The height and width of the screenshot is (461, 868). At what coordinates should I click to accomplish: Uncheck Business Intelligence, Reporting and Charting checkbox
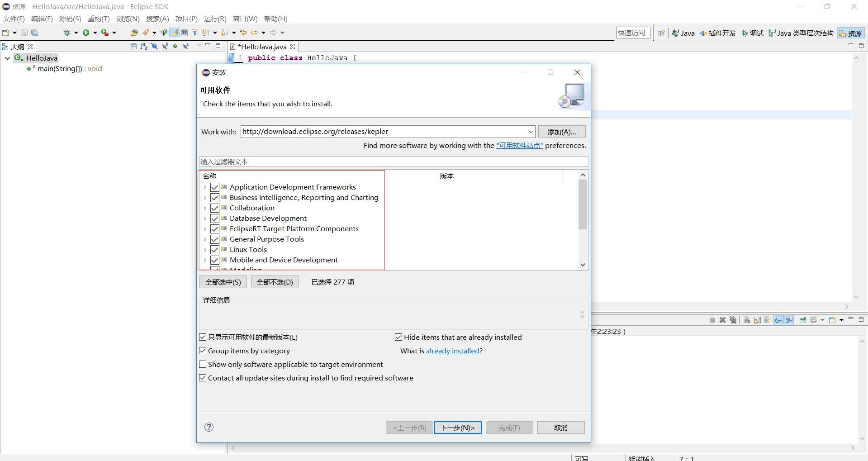click(215, 198)
